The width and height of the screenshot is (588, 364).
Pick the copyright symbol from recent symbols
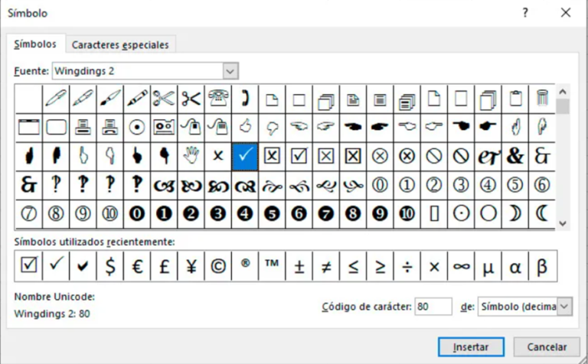click(x=217, y=265)
